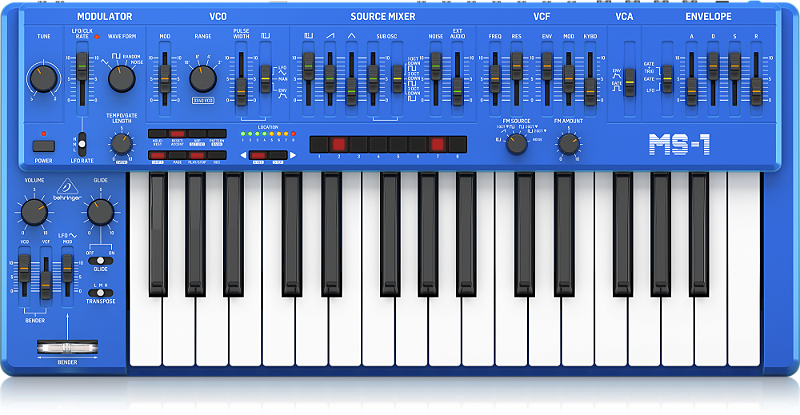The width and height of the screenshot is (800, 415).
Task: Click the VCF Freq slider handle
Action: tap(495, 79)
